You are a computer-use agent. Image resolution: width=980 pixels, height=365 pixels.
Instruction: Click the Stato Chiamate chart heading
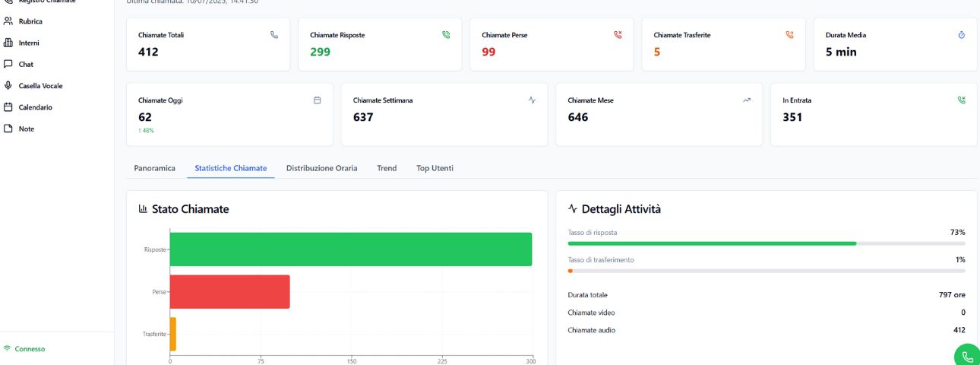[x=190, y=208]
